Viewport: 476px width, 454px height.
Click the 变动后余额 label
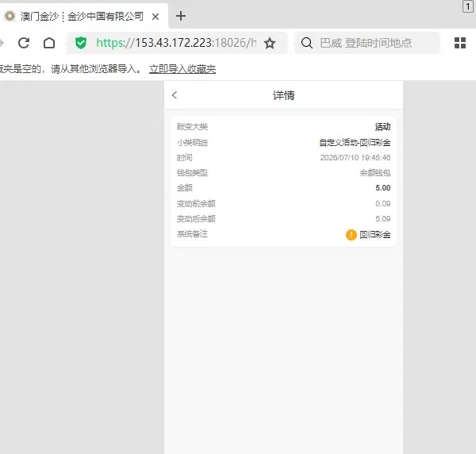pyautogui.click(x=196, y=218)
